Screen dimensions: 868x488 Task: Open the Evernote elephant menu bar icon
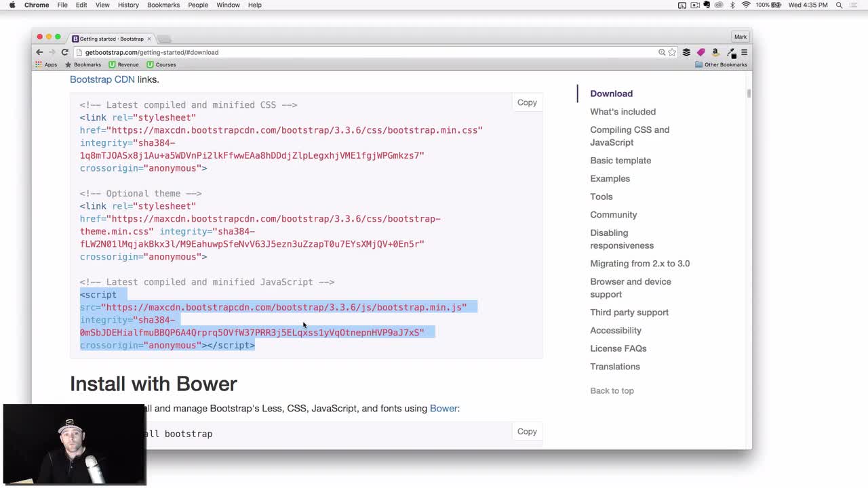point(707,5)
